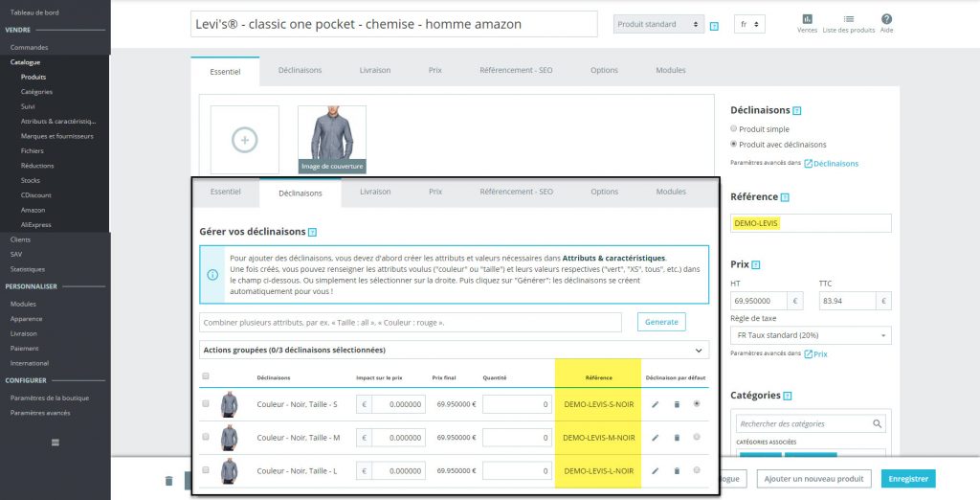This screenshot has height=500, width=980.
Task: Check the Couleur Noir Taille L row checkbox
Action: [x=206, y=470]
